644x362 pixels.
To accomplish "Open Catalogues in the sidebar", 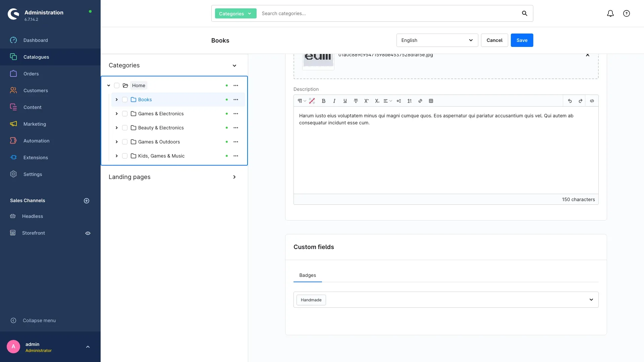I will [x=50, y=57].
